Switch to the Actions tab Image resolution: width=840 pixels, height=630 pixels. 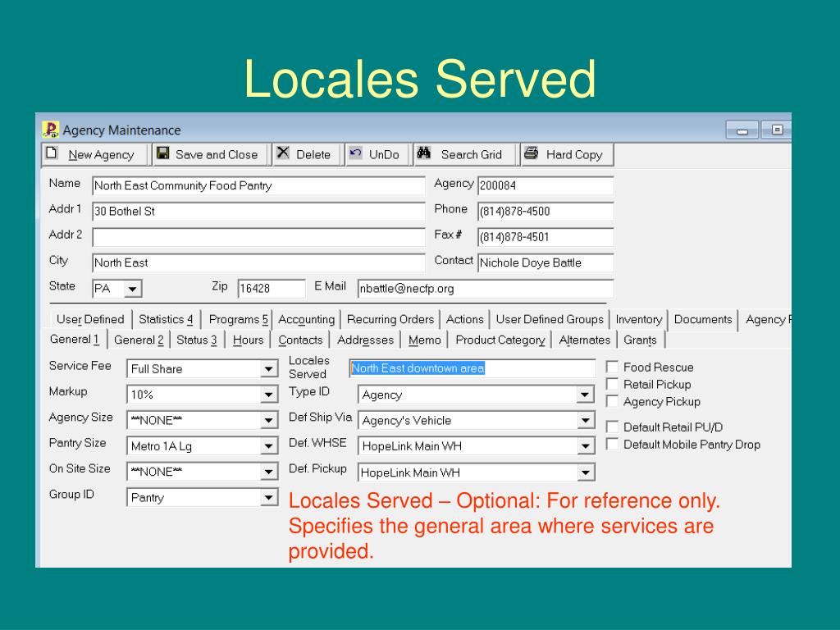(x=464, y=319)
